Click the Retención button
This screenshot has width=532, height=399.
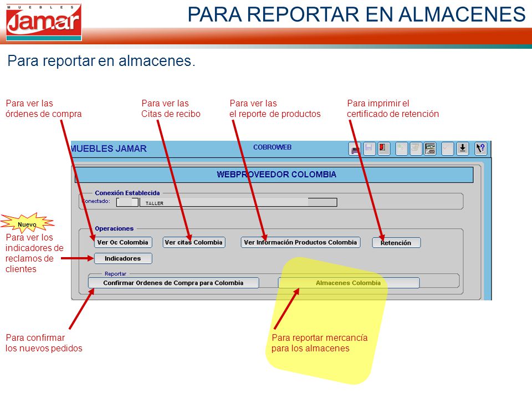pyautogui.click(x=396, y=243)
